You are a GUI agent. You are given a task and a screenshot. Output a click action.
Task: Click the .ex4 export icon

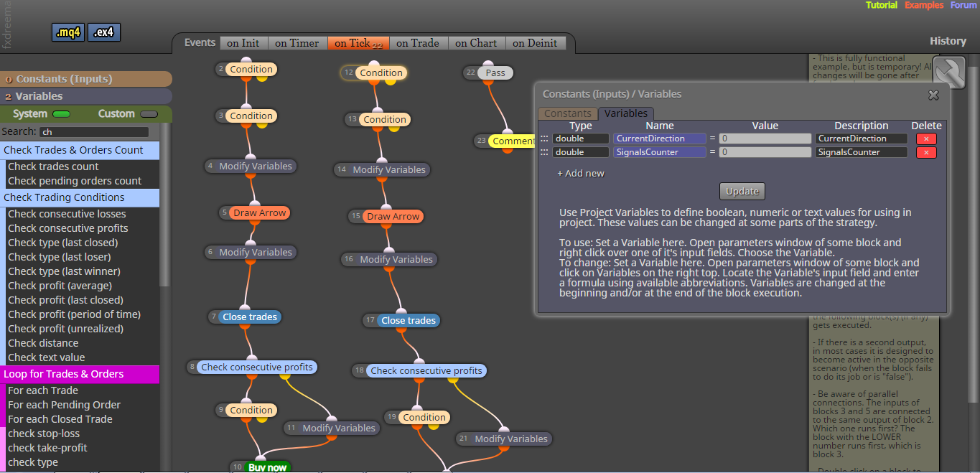[x=104, y=32]
